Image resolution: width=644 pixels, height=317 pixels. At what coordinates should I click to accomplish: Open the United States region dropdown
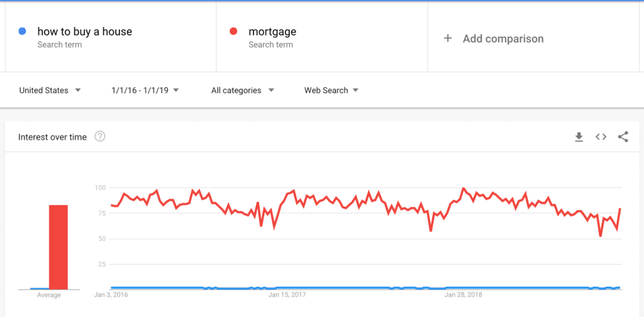(50, 91)
